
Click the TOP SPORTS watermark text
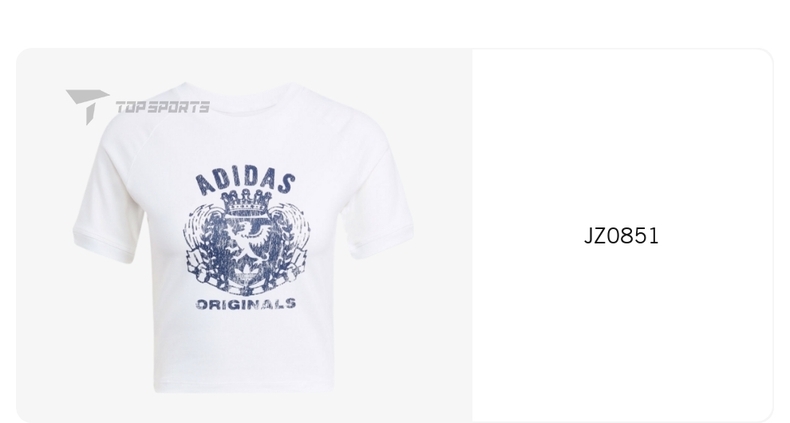coord(163,107)
